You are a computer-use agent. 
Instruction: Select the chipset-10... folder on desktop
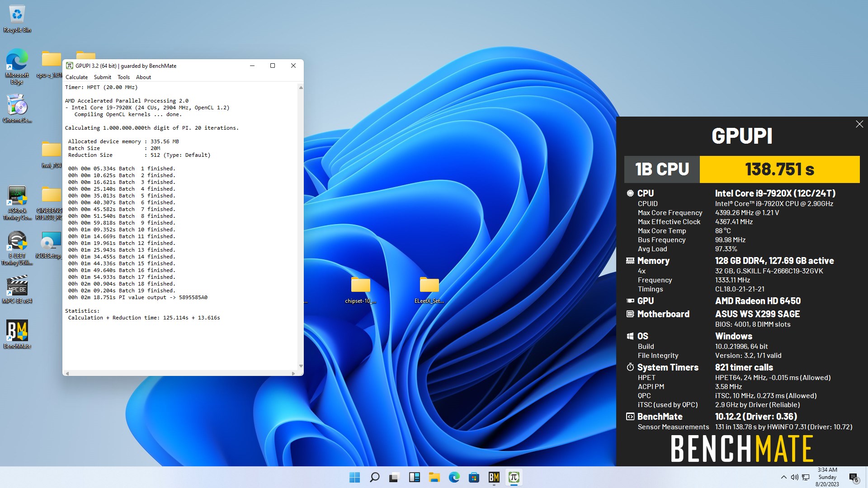pos(360,290)
